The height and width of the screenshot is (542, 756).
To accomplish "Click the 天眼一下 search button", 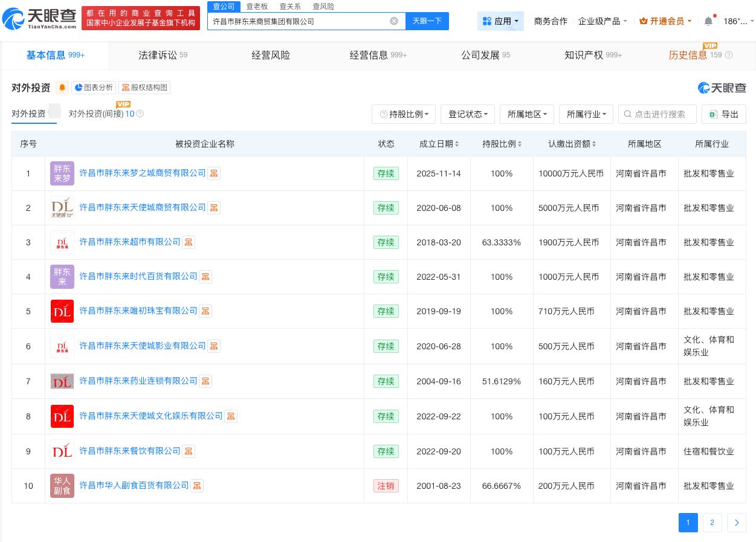I will tap(427, 21).
